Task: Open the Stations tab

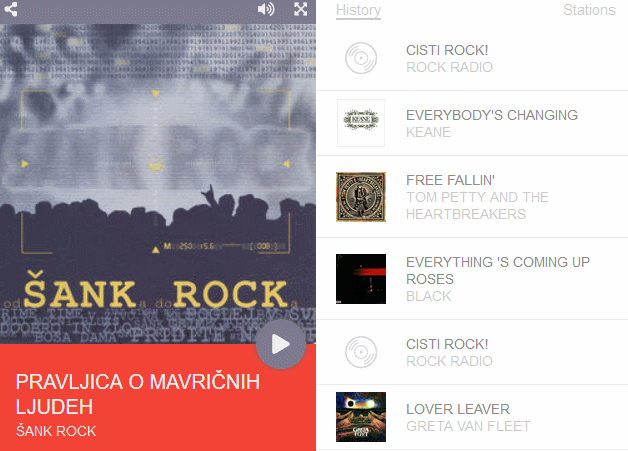Action: [x=589, y=10]
